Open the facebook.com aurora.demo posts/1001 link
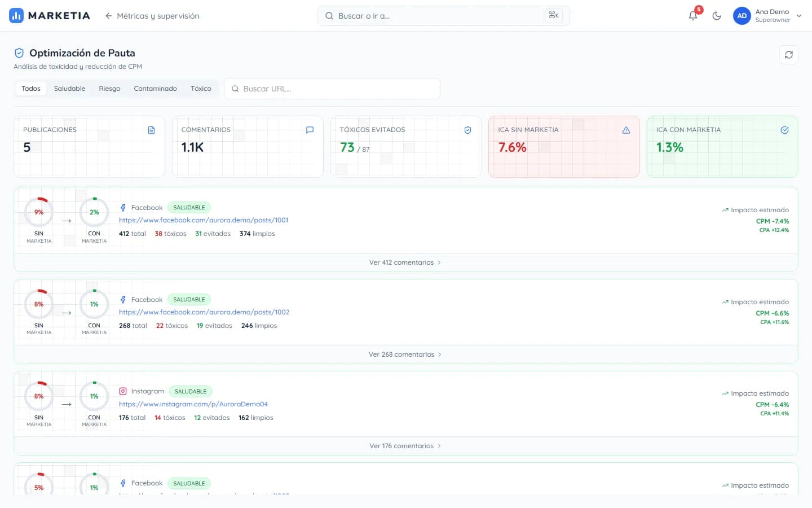The height and width of the screenshot is (508, 812). [x=204, y=220]
